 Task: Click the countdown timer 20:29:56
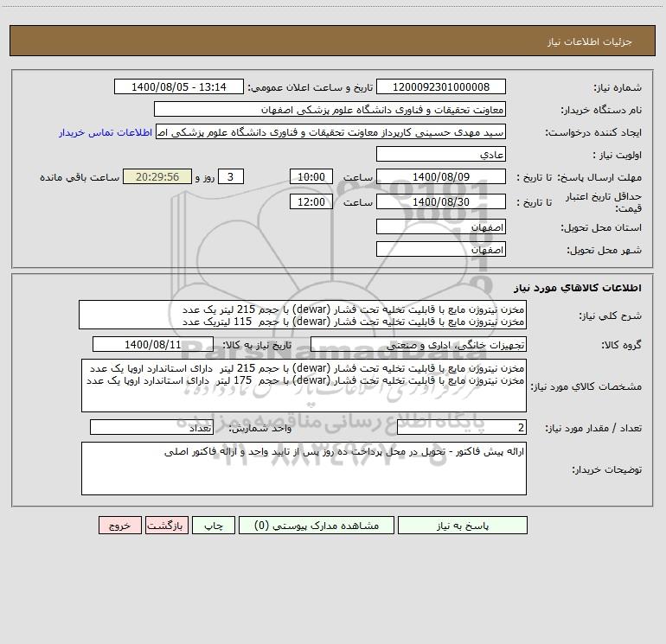click(x=157, y=176)
